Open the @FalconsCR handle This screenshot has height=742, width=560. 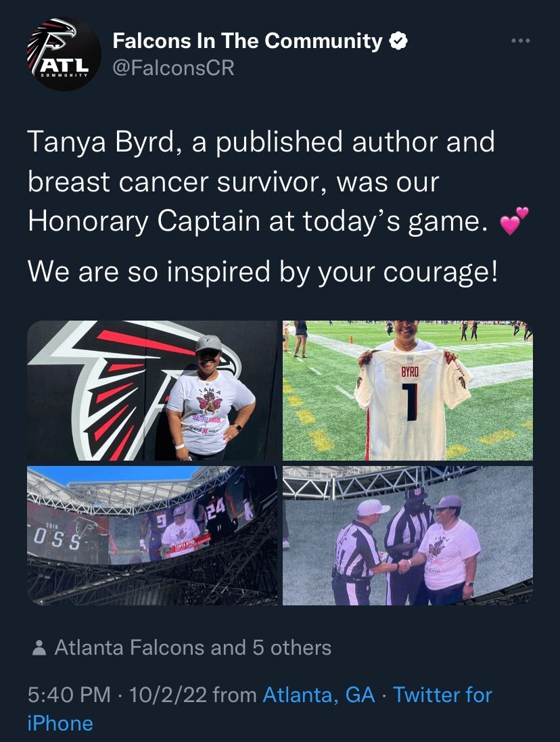[173, 68]
